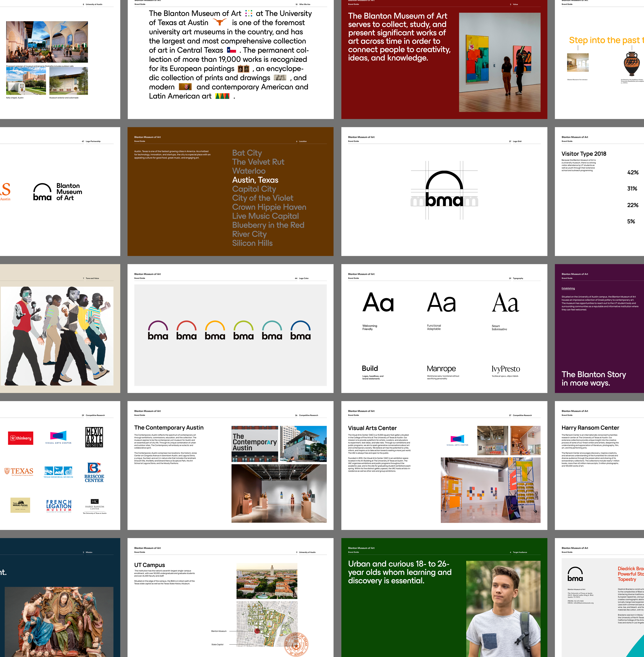Click the Greek amphora vase image

point(631,64)
